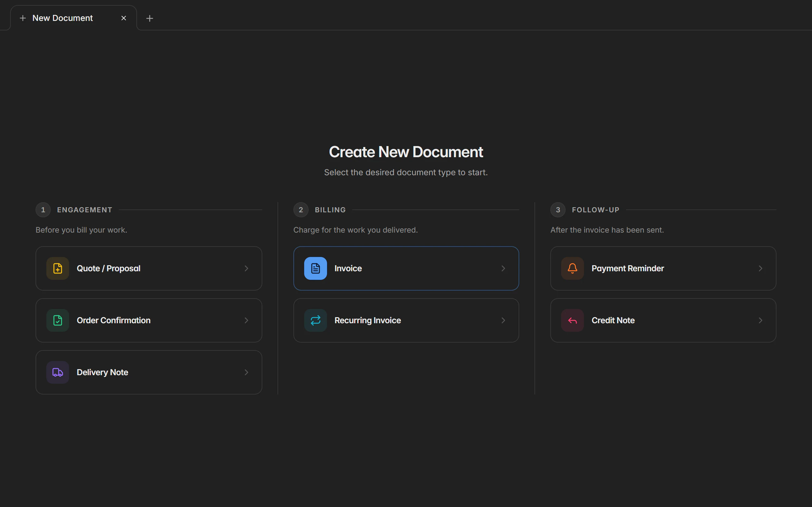This screenshot has width=812, height=507.
Task: Click the yellow Quote / Proposal file icon
Action: tap(58, 268)
